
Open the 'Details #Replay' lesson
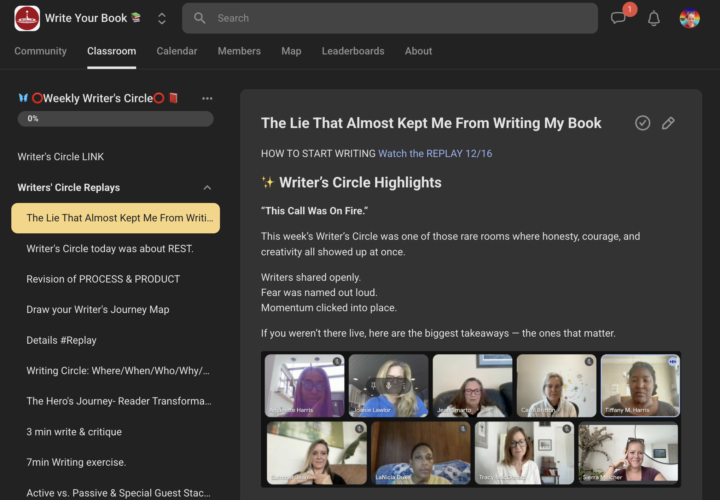click(62, 340)
